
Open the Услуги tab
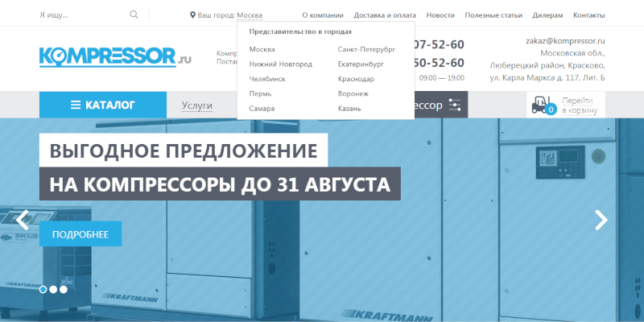point(197,105)
